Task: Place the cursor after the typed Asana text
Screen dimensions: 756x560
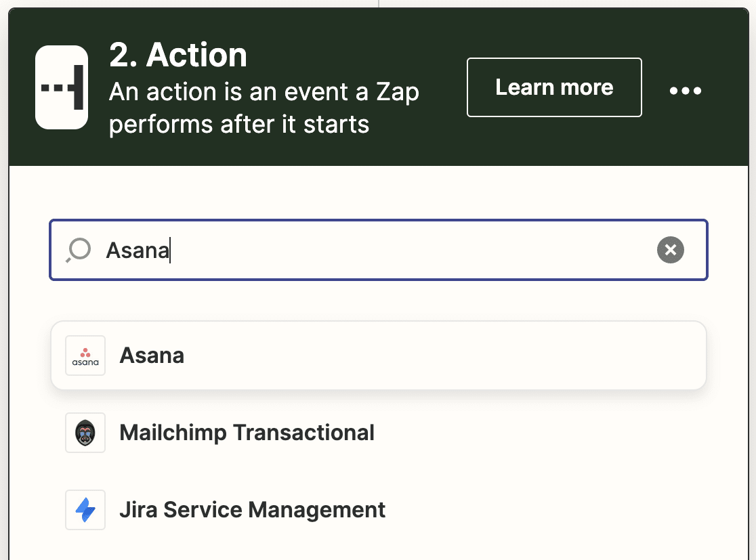Action: click(x=171, y=250)
